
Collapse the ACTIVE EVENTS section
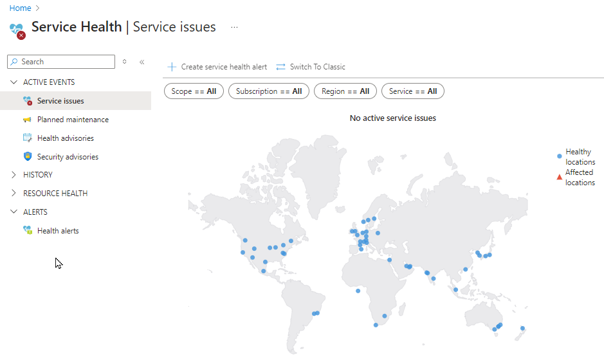[x=14, y=82]
